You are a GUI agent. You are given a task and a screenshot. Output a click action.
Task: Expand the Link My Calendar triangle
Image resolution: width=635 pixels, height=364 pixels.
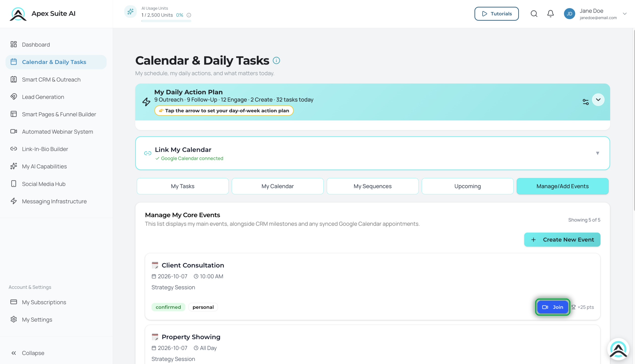click(x=597, y=153)
